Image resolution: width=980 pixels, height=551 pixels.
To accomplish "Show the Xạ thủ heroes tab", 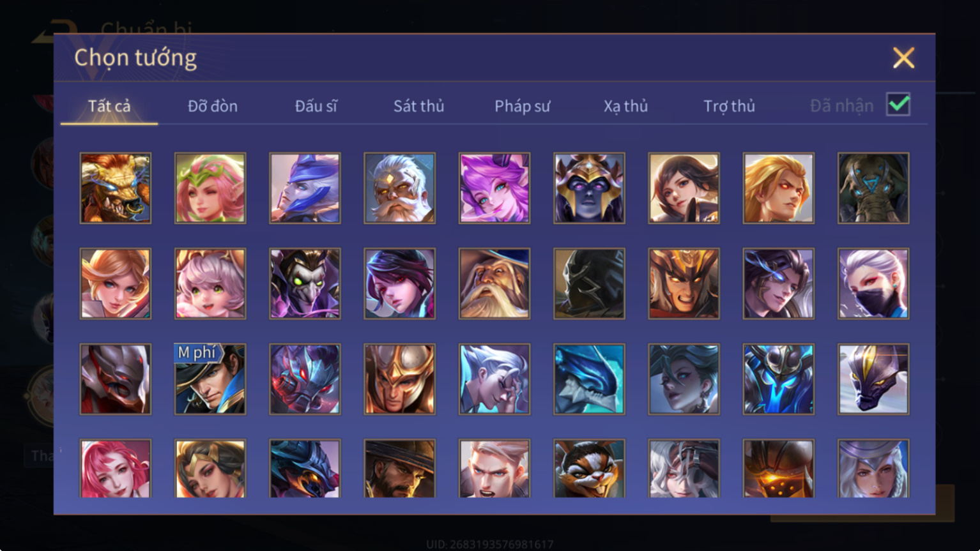I will [x=626, y=106].
